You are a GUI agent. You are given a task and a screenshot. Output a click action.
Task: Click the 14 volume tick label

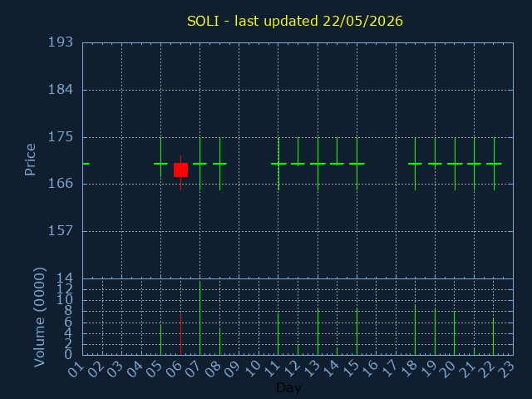[65, 279]
